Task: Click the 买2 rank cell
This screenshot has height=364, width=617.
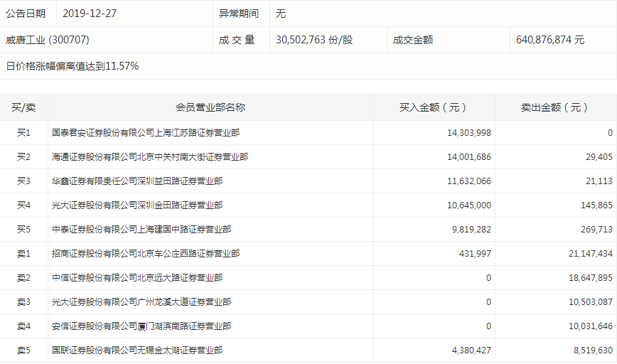Action: coord(23,157)
